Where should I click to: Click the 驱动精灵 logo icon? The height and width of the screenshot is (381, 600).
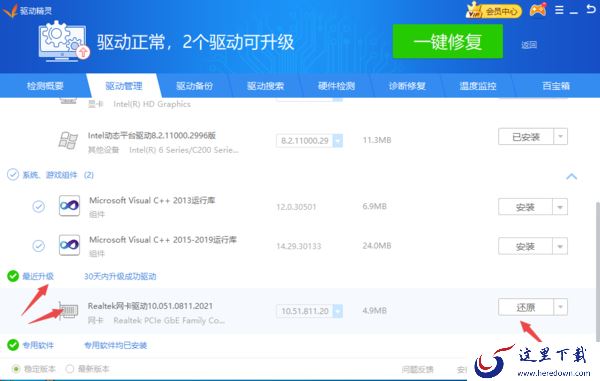(x=10, y=10)
